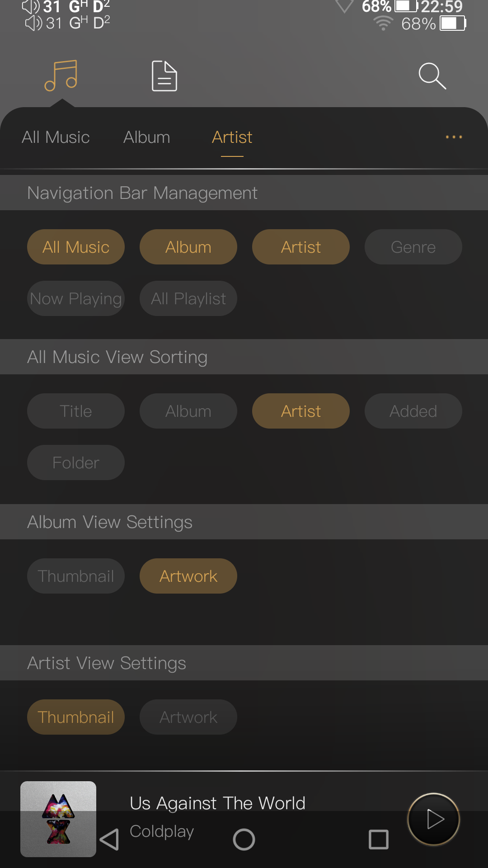Enable All Playlist in navigation bar
This screenshot has height=868, width=488.
[188, 298]
